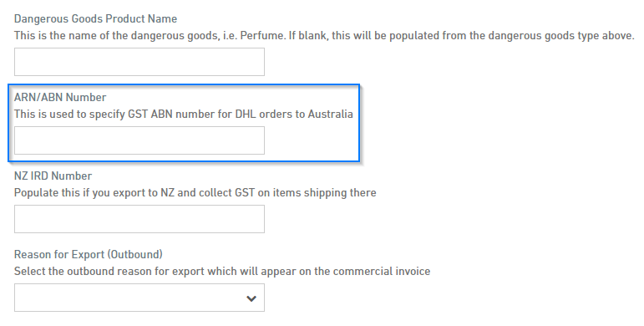
Task: Click the word "DHL" in the description
Action: (x=246, y=115)
